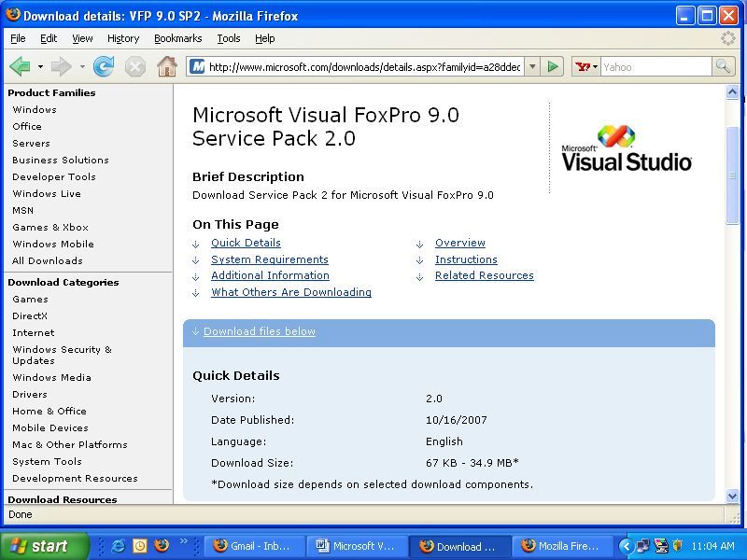747x560 pixels.
Task: Click the green Go arrow button
Action: point(553,66)
